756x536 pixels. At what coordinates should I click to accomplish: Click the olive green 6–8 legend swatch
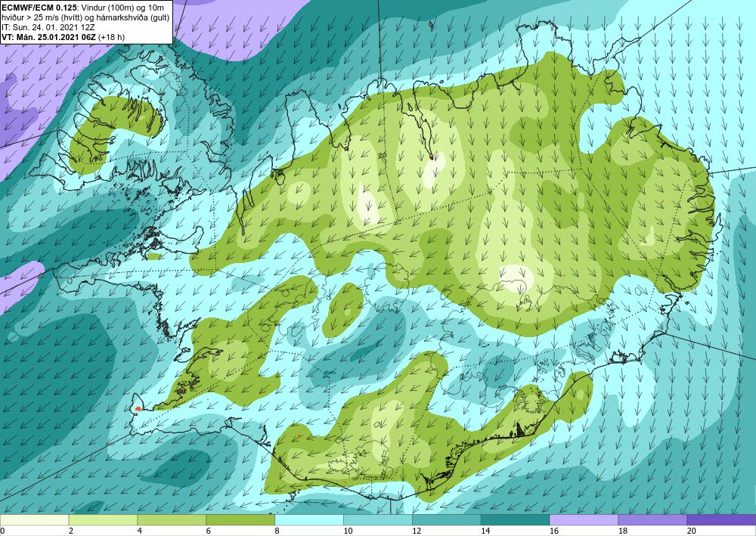240,520
